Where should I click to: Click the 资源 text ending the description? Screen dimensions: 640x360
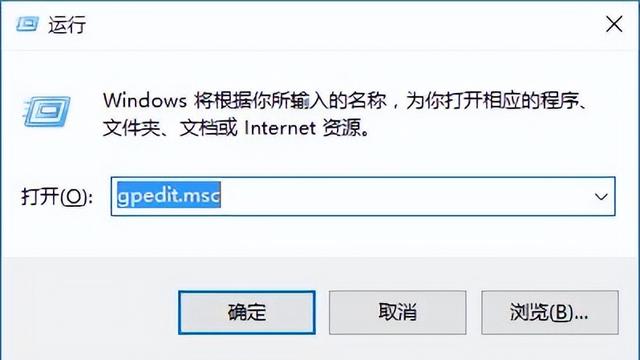click(342, 128)
